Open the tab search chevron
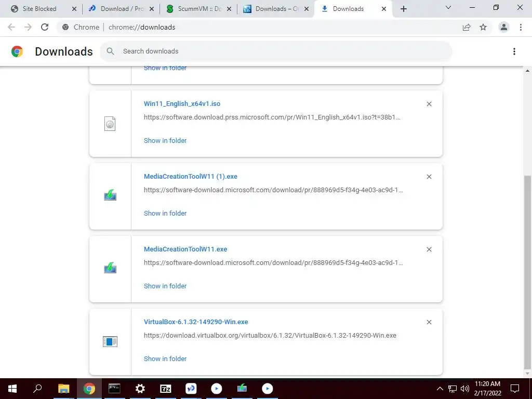 (x=448, y=7)
